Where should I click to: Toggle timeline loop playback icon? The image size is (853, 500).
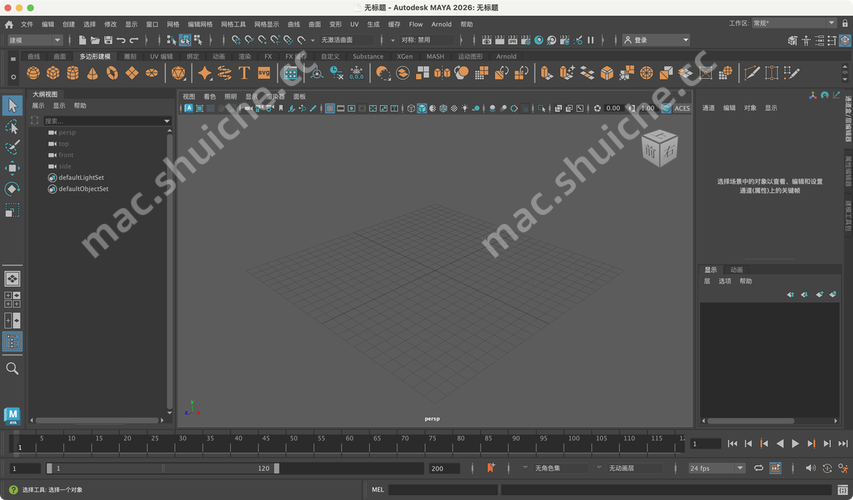coord(758,468)
